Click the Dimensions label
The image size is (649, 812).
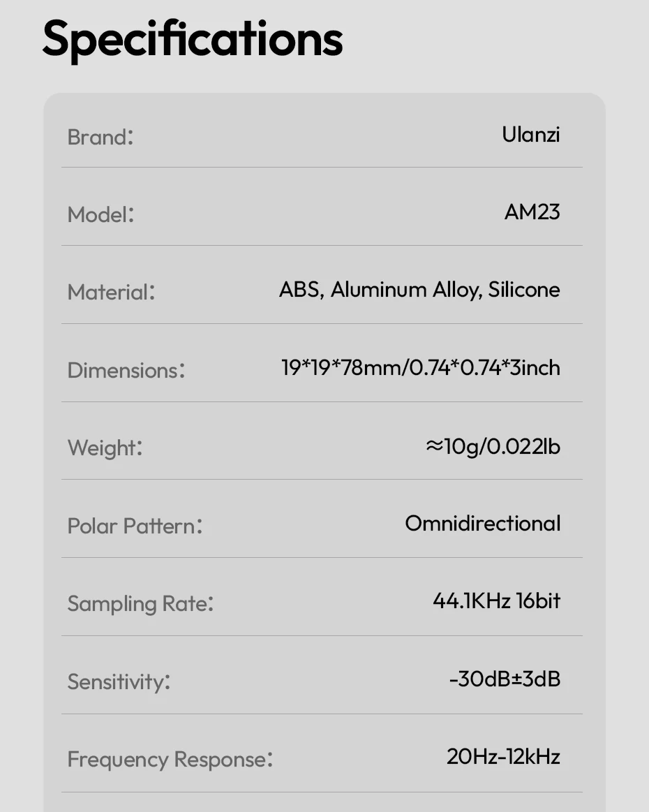click(126, 371)
